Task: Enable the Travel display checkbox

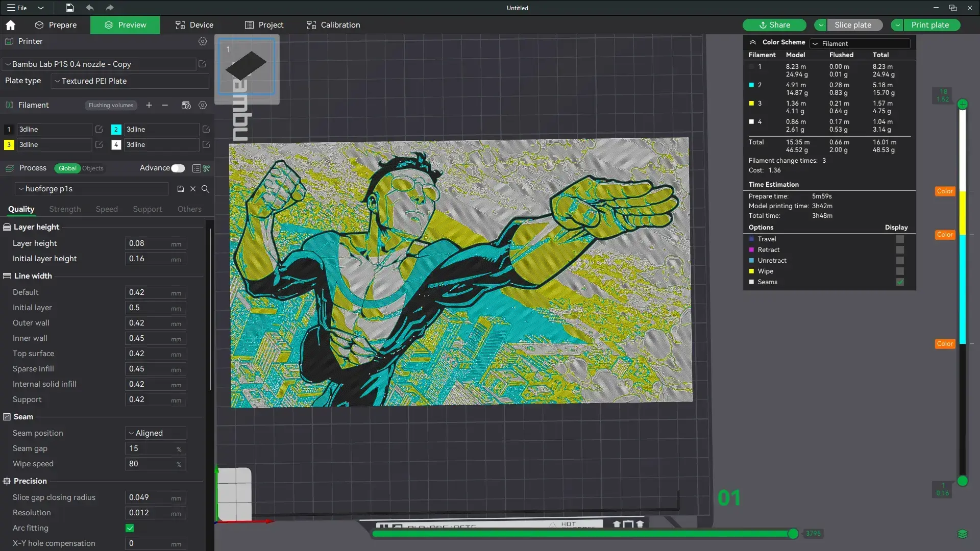Action: [x=899, y=239]
